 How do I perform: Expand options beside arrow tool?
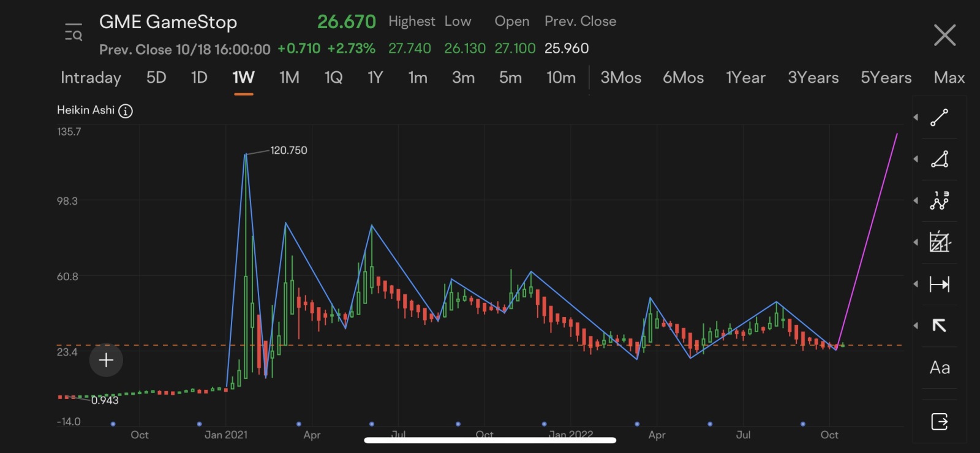tap(916, 325)
